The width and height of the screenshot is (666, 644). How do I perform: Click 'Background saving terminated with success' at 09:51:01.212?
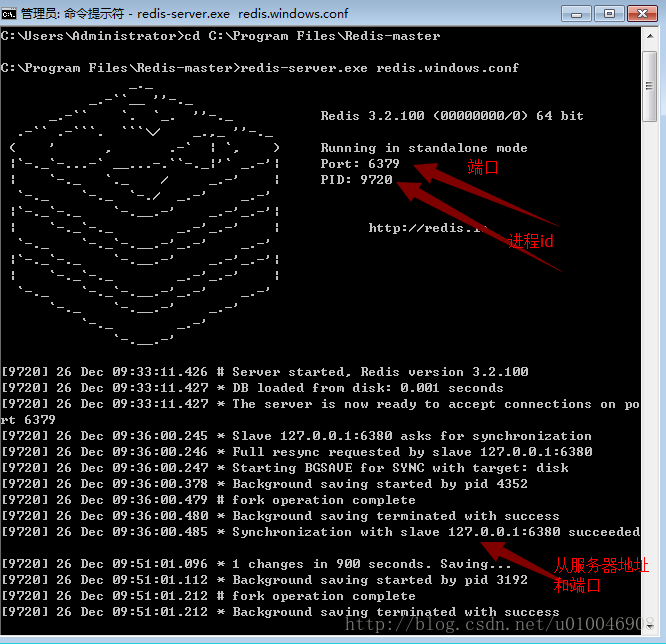280,612
